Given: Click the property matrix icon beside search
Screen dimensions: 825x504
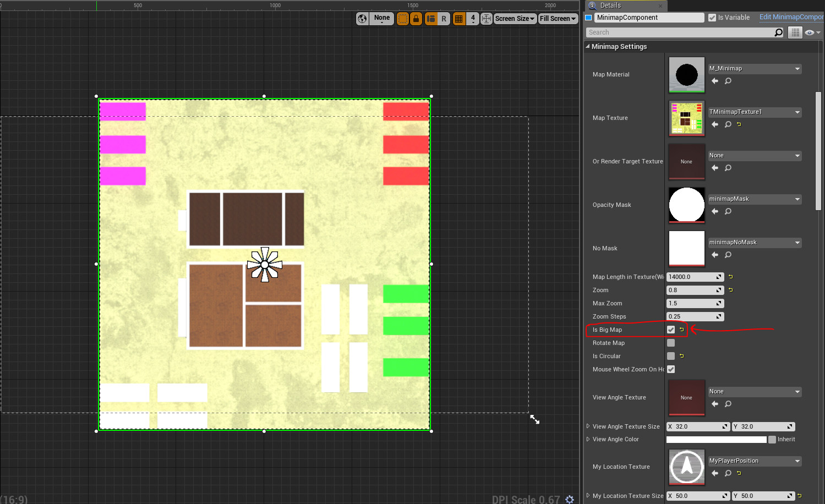Looking at the screenshot, I should tap(795, 32).
